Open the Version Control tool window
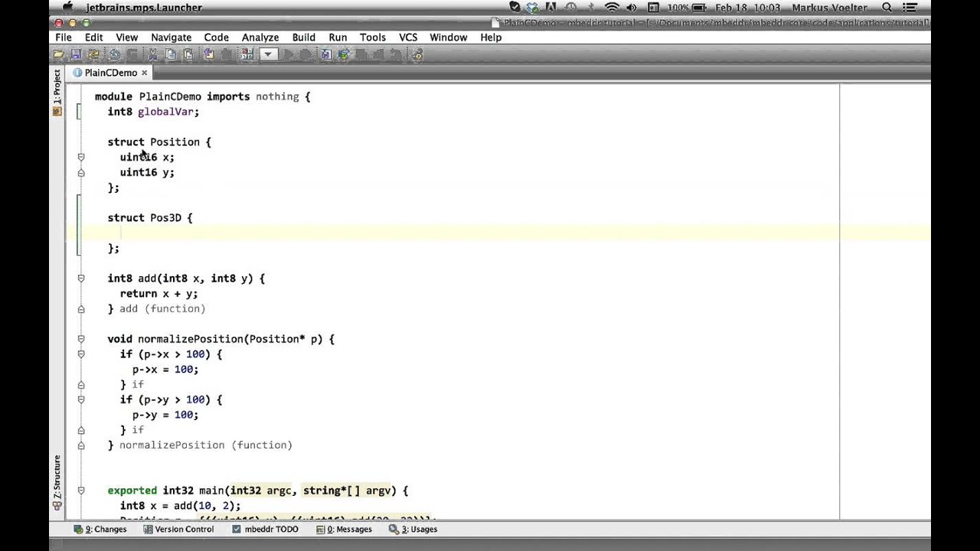 click(x=178, y=529)
